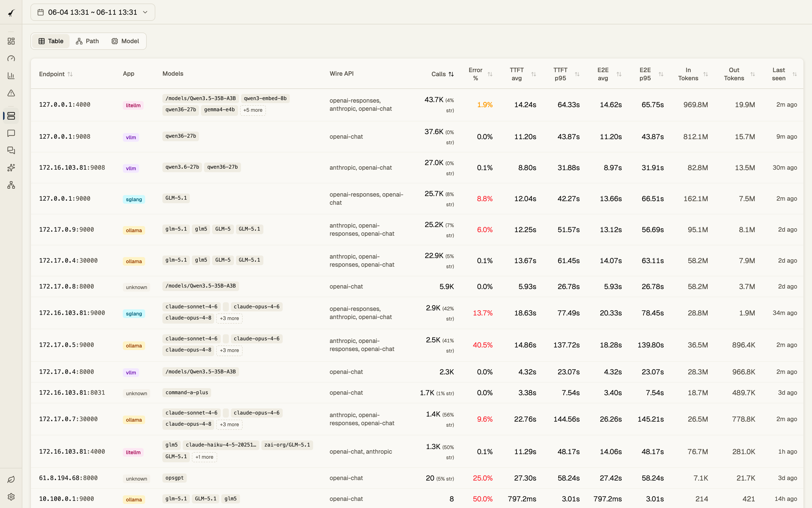This screenshot has height=508, width=812.
Task: Select endpoint 61.8.194.68:8000
Action: [69, 478]
